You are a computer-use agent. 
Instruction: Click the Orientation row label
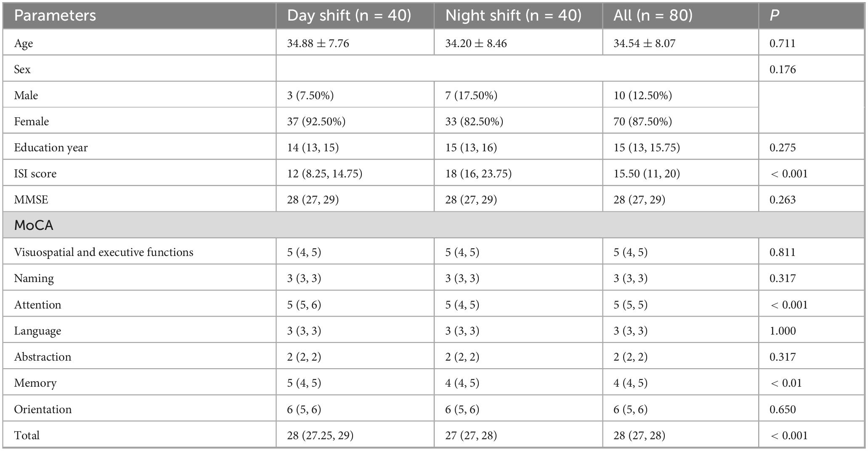43,409
